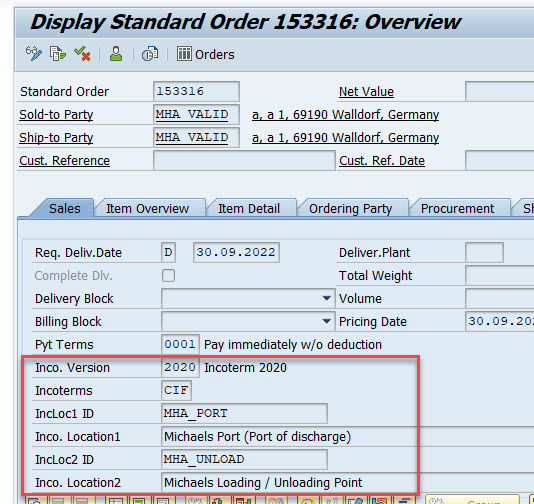Click the status overview check-and-cross icon
Viewport: 534px width, 504px height.
point(82,54)
